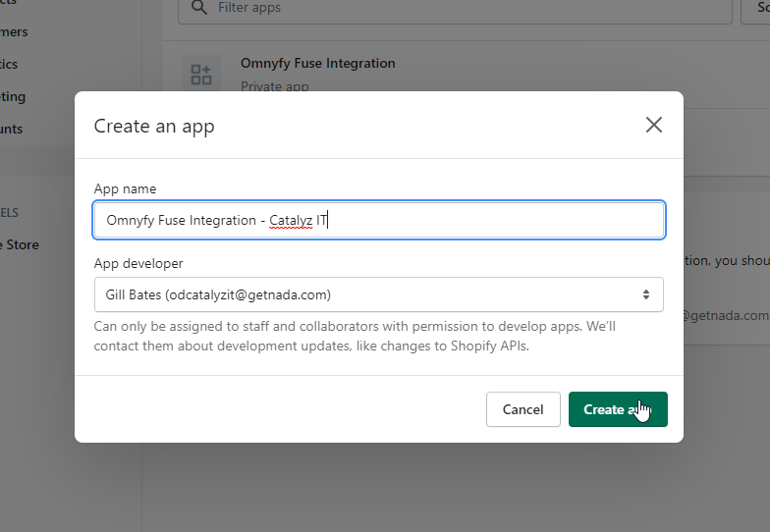Click the 'App name' label text
Screen dimensions: 770x532
[126, 188]
